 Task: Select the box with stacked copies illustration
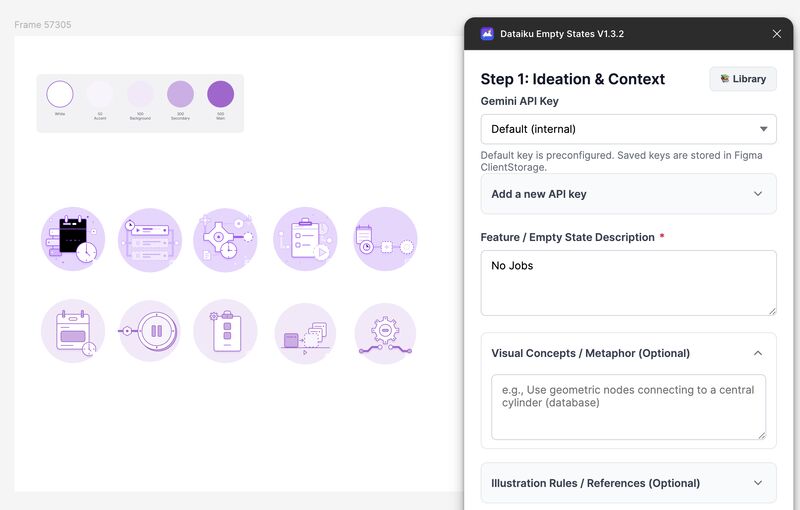point(305,333)
